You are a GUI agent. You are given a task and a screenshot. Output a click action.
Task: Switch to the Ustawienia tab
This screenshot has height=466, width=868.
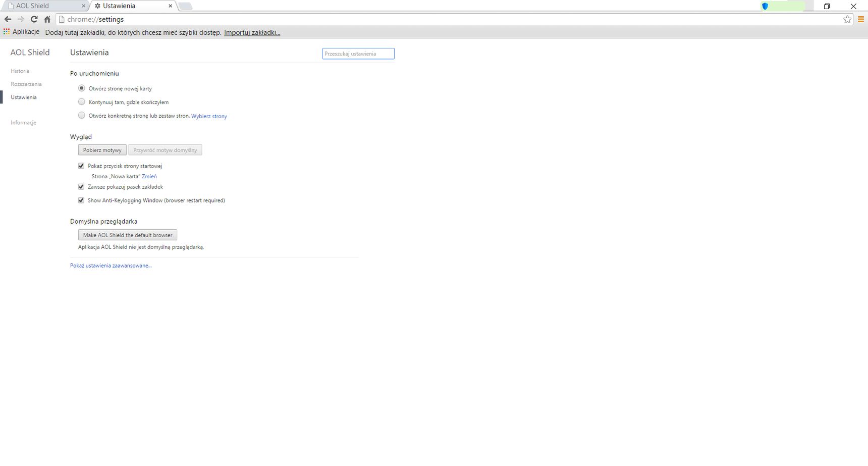point(132,6)
